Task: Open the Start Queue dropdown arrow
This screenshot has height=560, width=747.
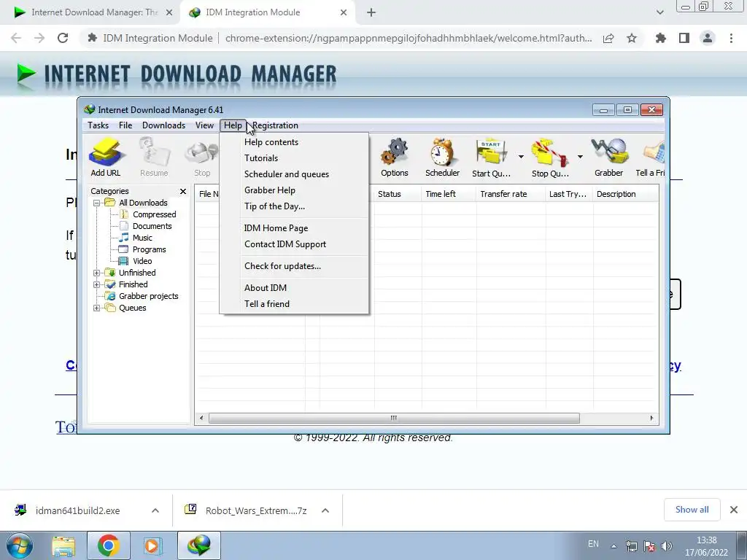Action: point(521,157)
